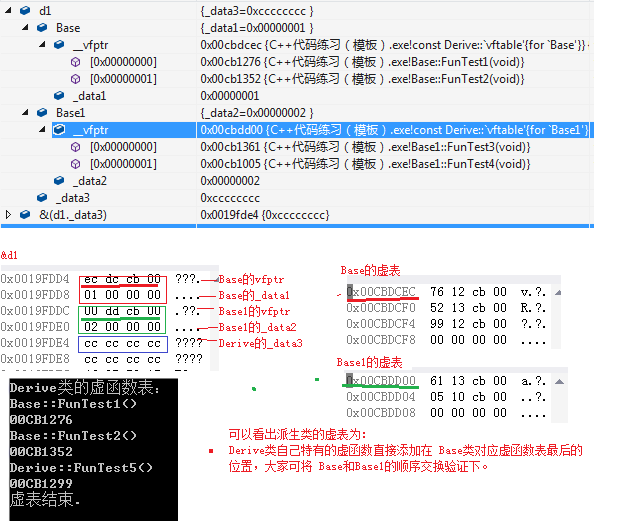The image size is (628, 521).
Task: Click memory address 0x0019FDDC
Action: pos(35,311)
